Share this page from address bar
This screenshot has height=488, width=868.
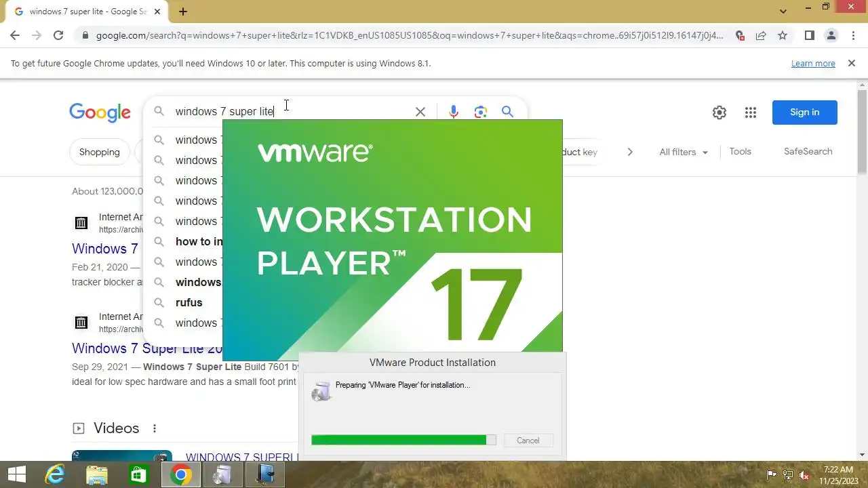click(761, 35)
